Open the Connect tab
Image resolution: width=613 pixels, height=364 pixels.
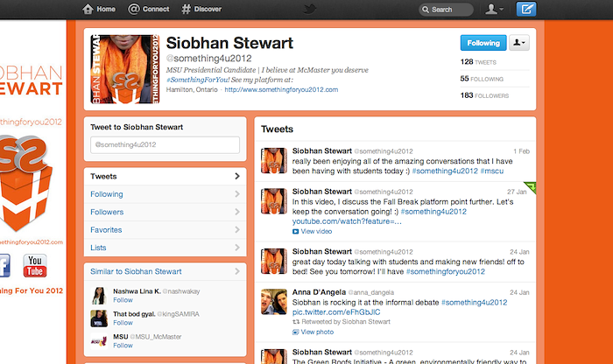pos(149,9)
